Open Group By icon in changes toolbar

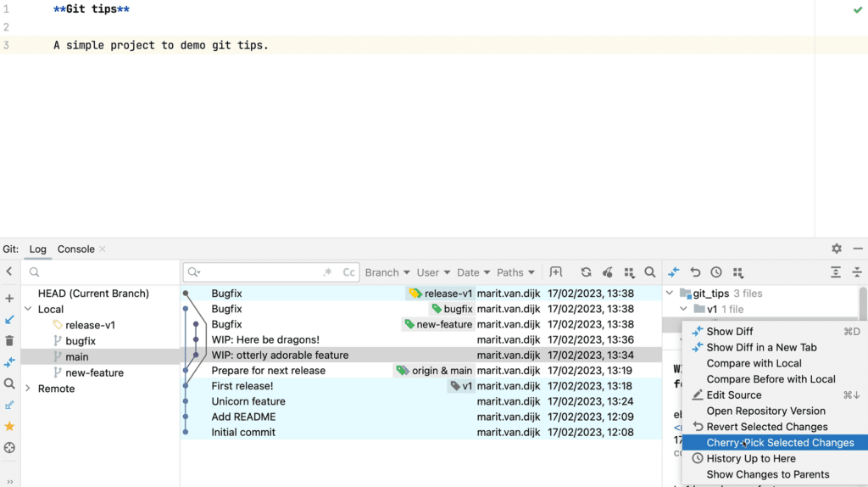738,272
